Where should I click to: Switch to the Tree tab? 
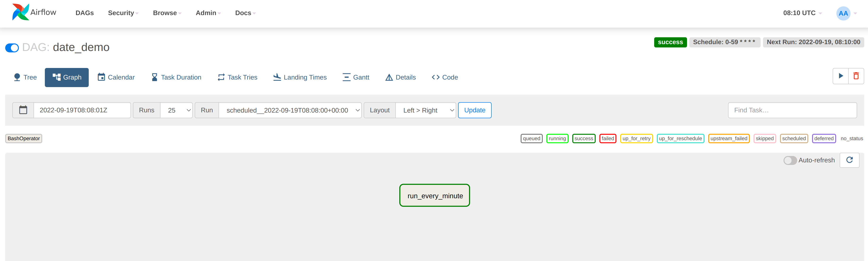(25, 77)
